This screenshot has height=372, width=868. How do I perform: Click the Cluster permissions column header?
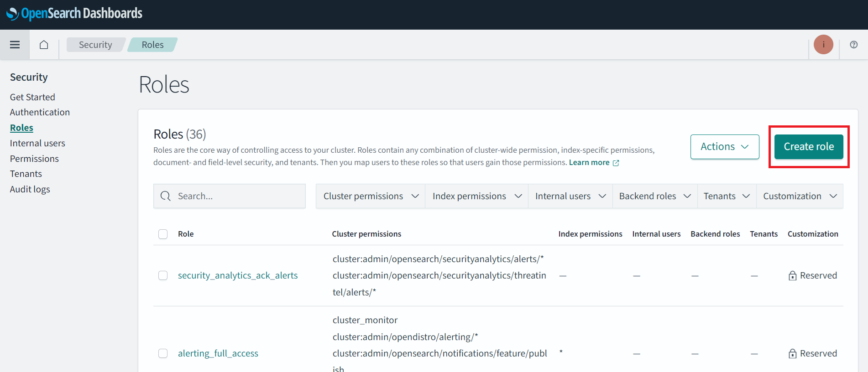[366, 234]
